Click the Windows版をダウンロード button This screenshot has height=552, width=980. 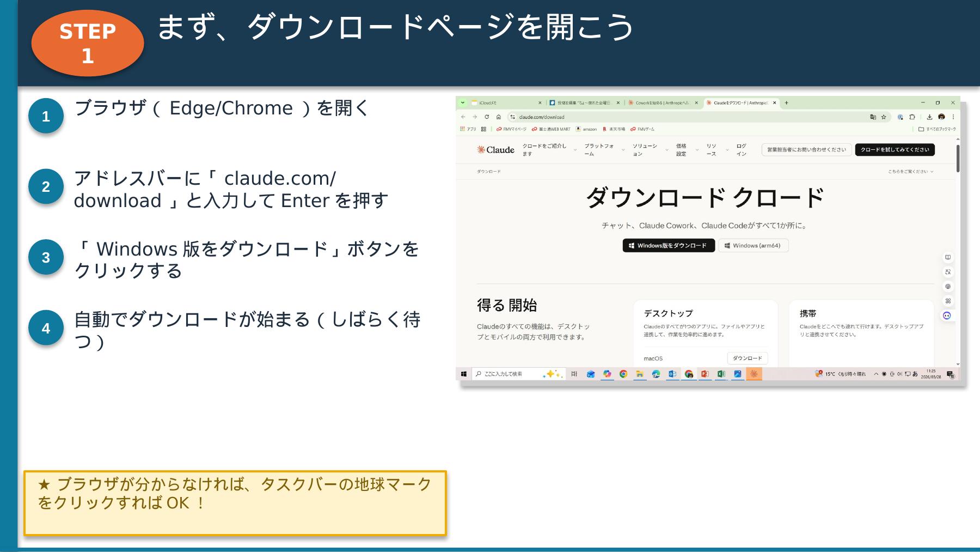pyautogui.click(x=668, y=246)
